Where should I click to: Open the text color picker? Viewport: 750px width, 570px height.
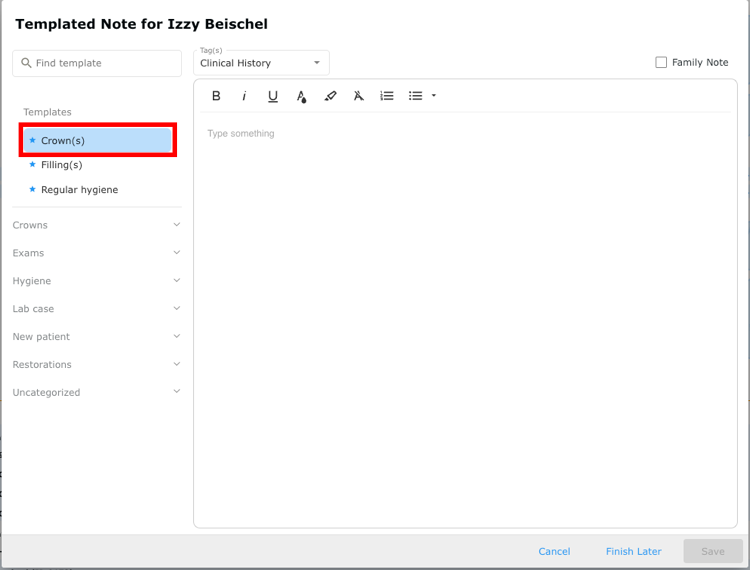301,96
